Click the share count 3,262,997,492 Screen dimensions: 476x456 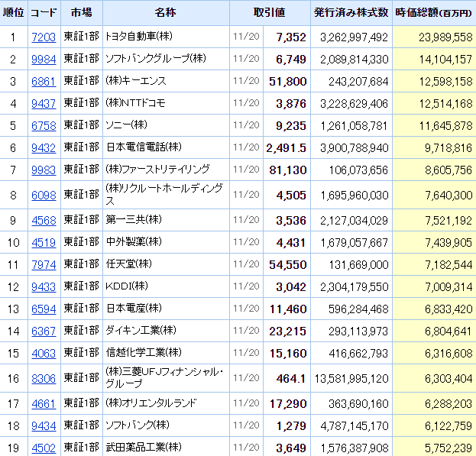tap(354, 37)
